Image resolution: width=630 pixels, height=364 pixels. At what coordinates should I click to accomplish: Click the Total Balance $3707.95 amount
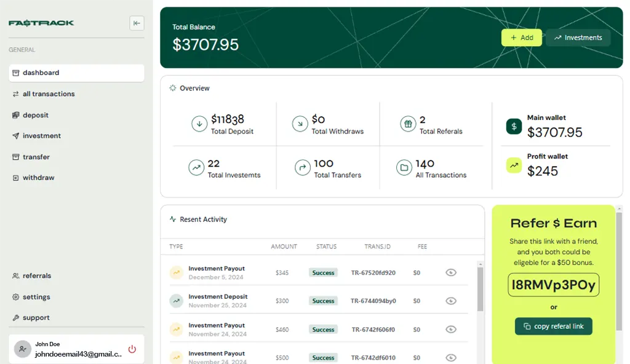[x=205, y=45]
